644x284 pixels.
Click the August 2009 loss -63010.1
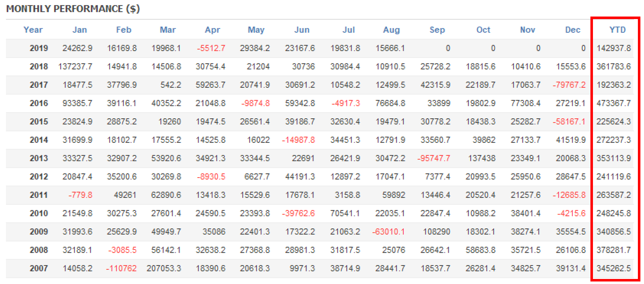[388, 232]
